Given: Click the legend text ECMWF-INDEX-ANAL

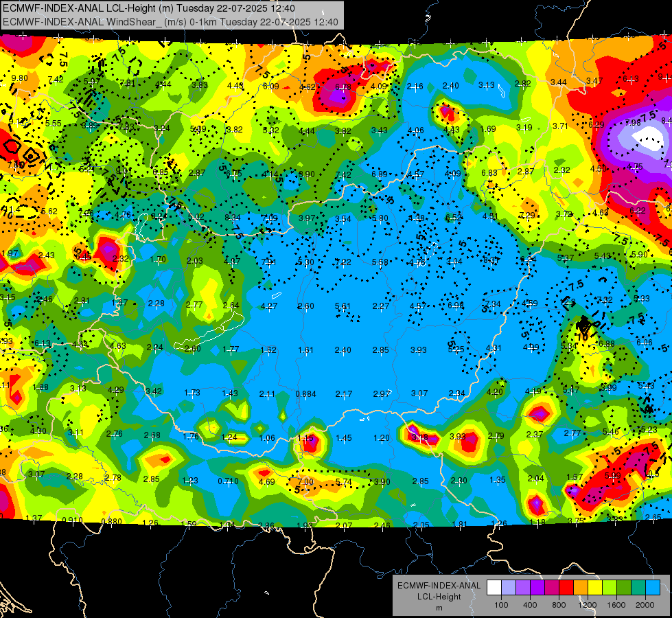Looking at the screenshot, I should [439, 586].
